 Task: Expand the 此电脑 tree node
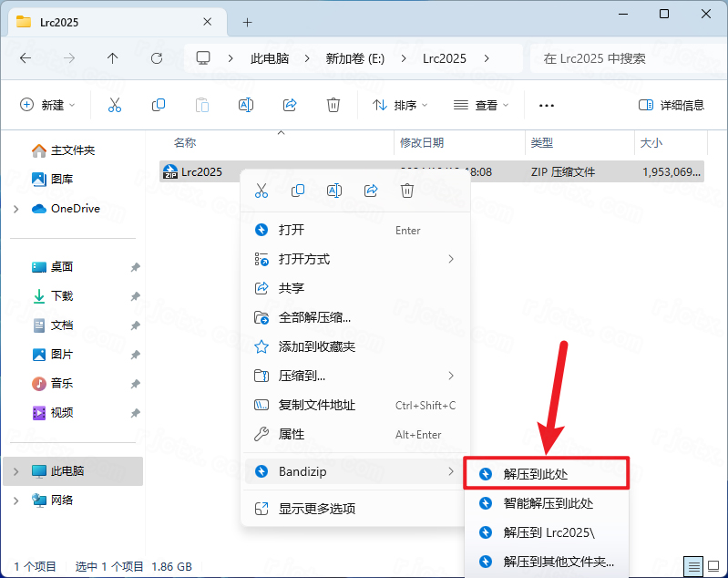(15, 471)
